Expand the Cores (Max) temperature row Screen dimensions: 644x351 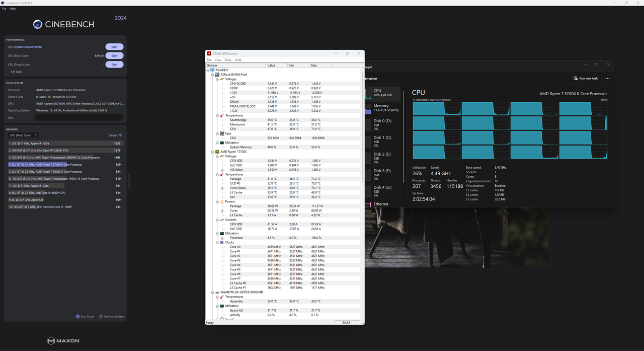pyautogui.click(x=222, y=188)
